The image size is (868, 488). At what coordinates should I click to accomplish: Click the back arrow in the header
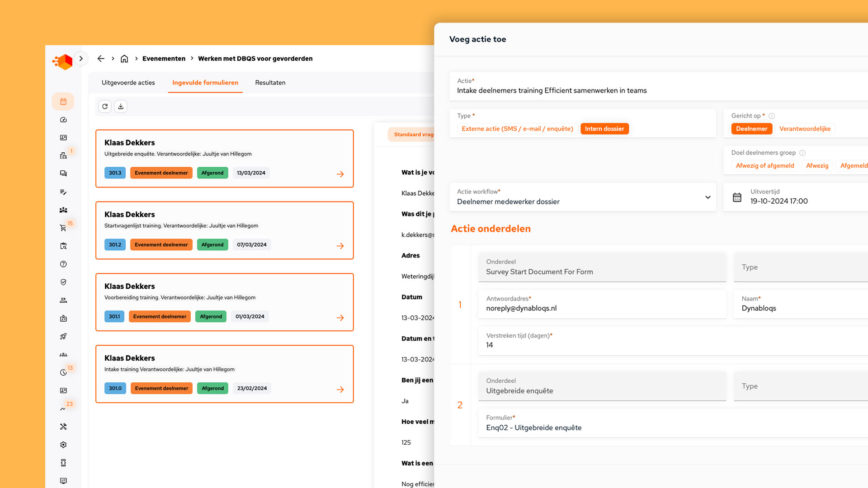click(101, 59)
